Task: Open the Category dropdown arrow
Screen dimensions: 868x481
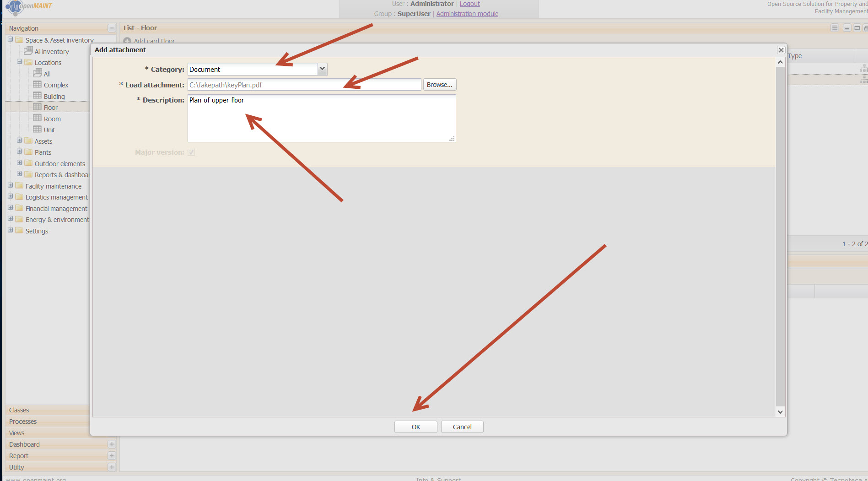Action: click(322, 69)
